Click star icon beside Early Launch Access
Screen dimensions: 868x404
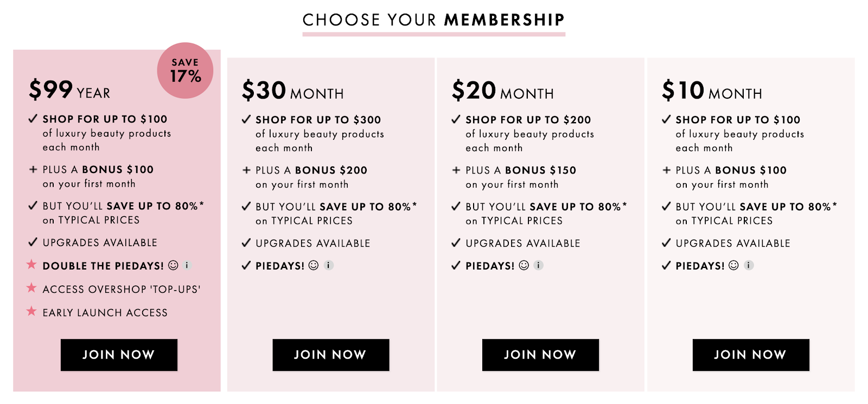[31, 311]
